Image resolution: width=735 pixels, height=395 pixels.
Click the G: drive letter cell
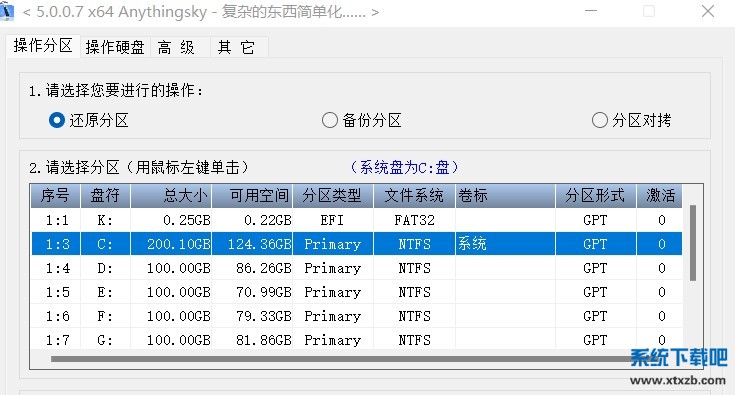[105, 339]
